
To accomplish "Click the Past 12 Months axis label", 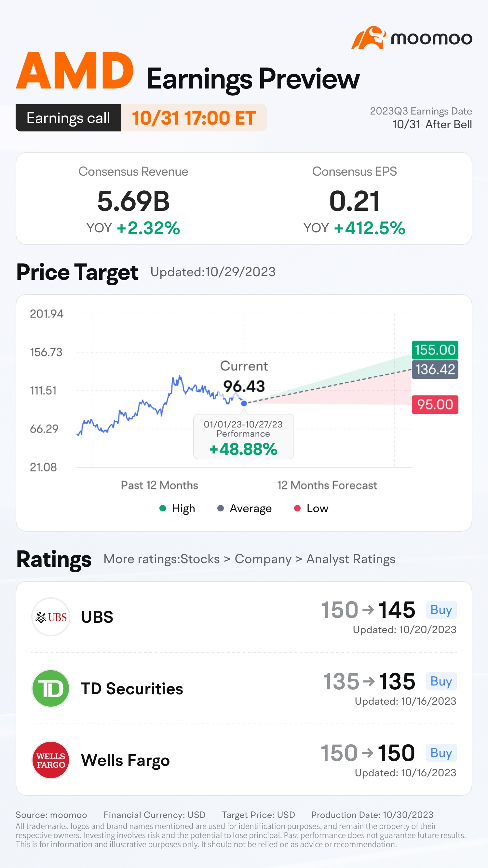I will click(159, 485).
